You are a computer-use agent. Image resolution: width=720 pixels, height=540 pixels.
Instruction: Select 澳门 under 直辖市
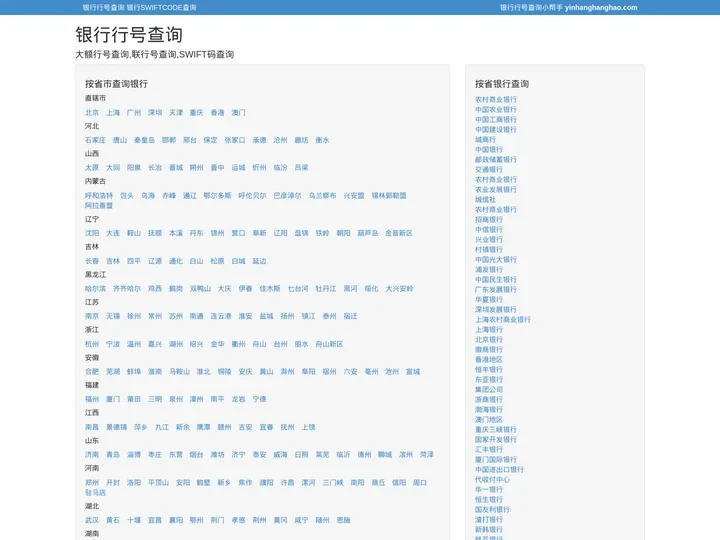[x=238, y=112]
